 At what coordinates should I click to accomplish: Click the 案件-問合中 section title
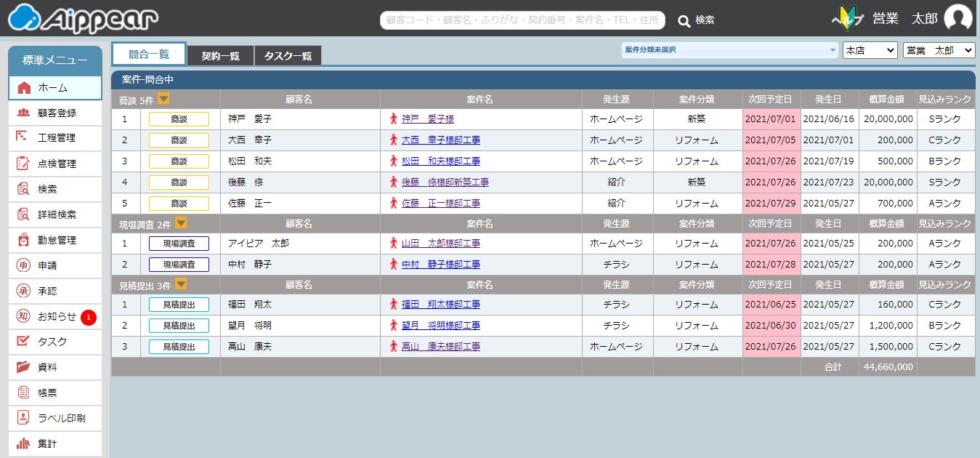coord(147,79)
